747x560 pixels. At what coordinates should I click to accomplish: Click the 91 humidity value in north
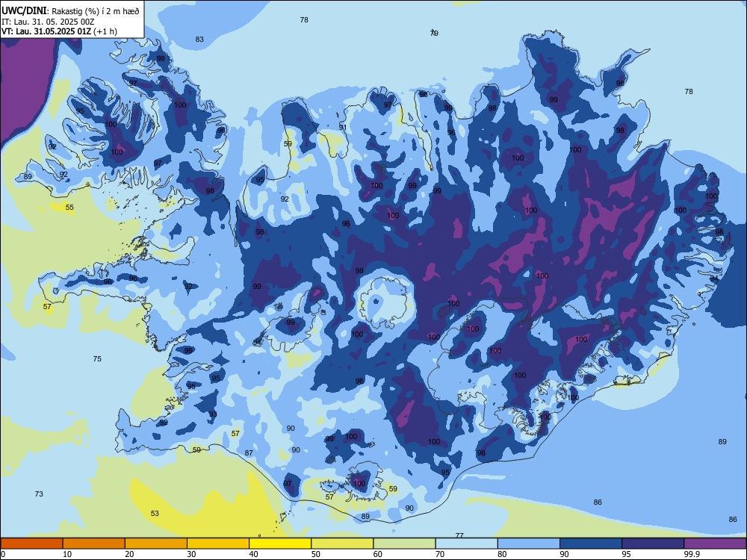343,127
